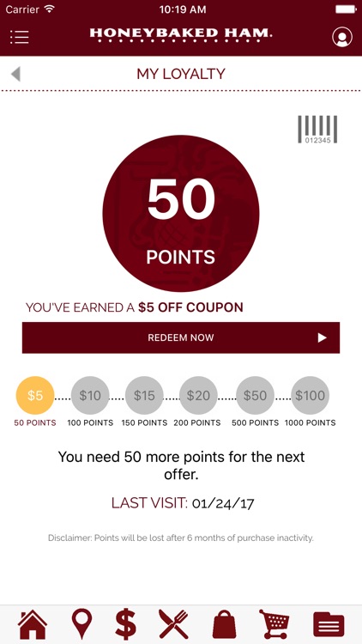Viewport: 362px width, 644px height.
Task: Open the dollar sign rewards tab
Action: 125,624
